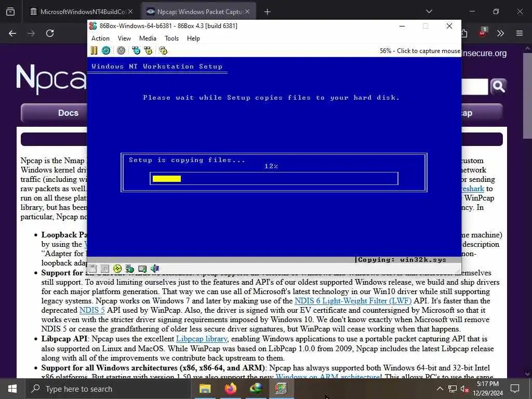Open a new browser tab
The height and width of the screenshot is (399, 532).
(268, 12)
